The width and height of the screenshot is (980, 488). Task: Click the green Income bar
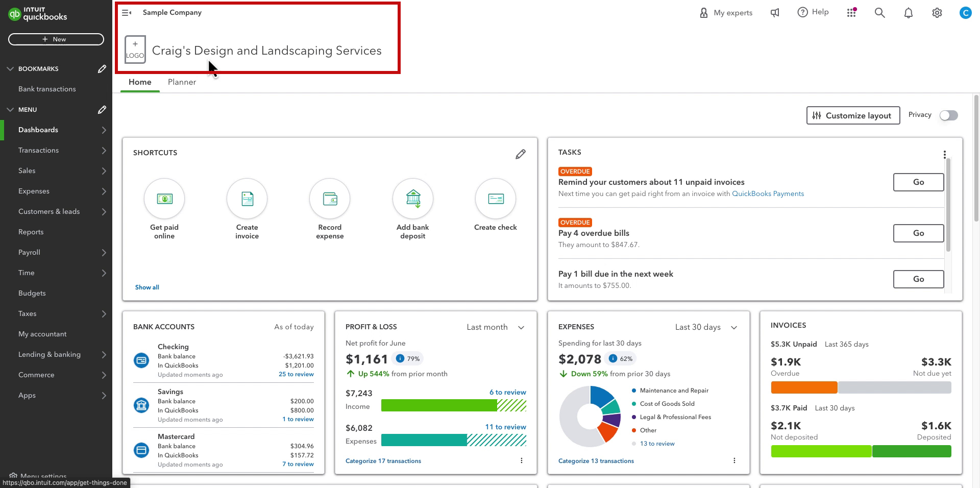click(x=439, y=405)
